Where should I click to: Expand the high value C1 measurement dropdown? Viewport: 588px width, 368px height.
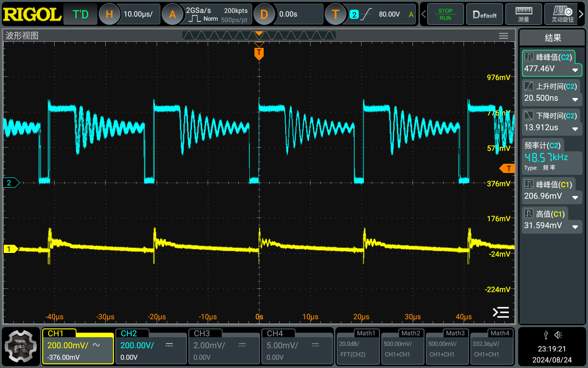point(575,226)
